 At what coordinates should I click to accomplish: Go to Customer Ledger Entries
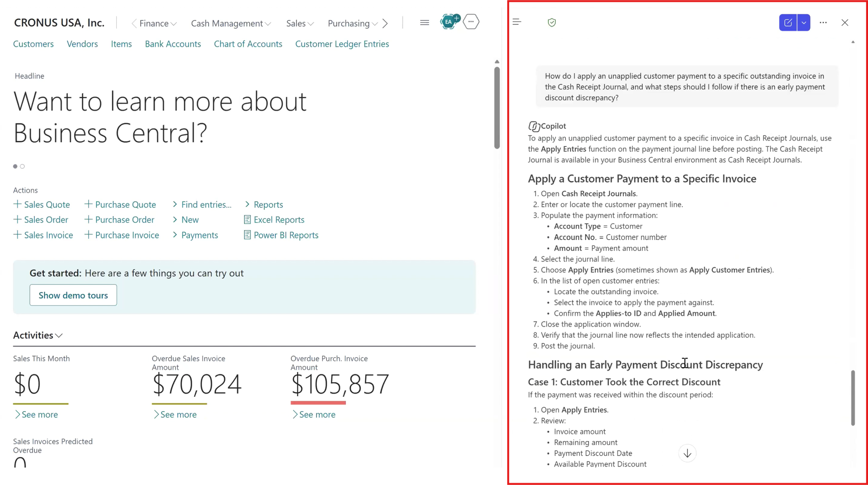coord(342,44)
